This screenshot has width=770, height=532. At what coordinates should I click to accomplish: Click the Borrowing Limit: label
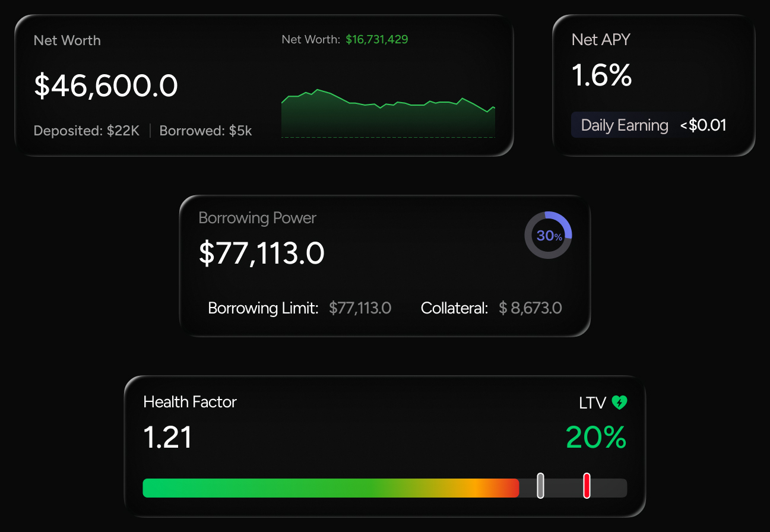[x=263, y=308]
